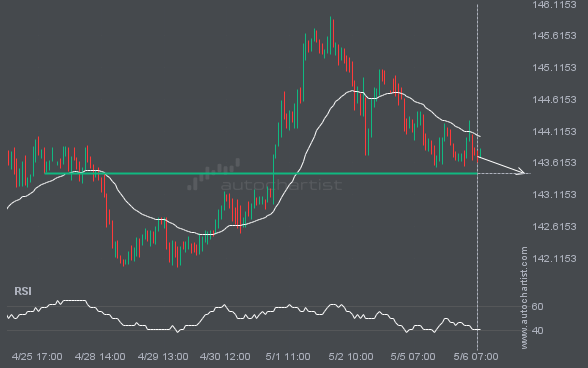Viewport: 588px width, 368px height.
Task: Click the 5/2 10:00 time label
Action: (x=351, y=356)
